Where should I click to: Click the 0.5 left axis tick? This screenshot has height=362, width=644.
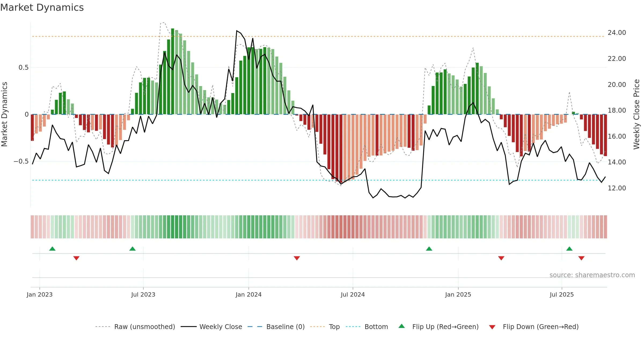coord(23,68)
